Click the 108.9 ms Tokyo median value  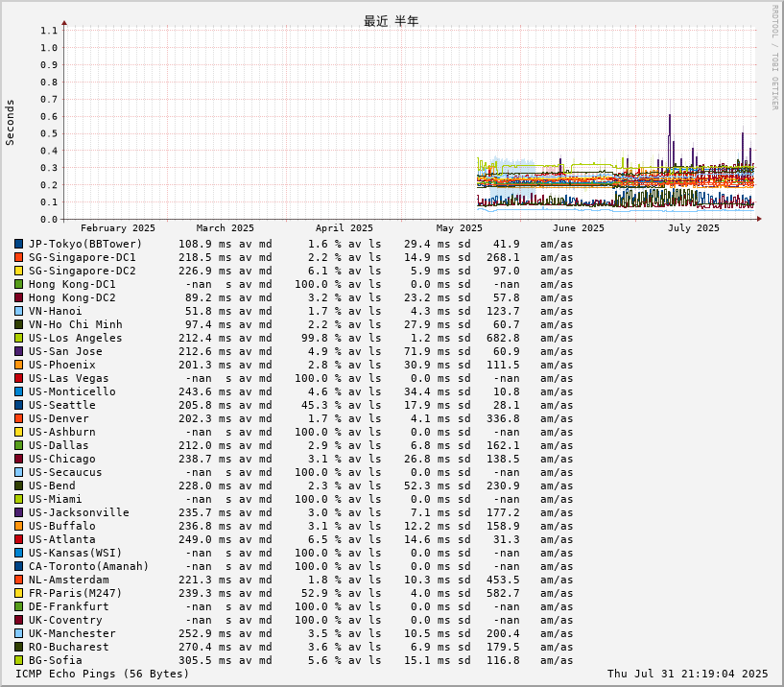(x=205, y=244)
